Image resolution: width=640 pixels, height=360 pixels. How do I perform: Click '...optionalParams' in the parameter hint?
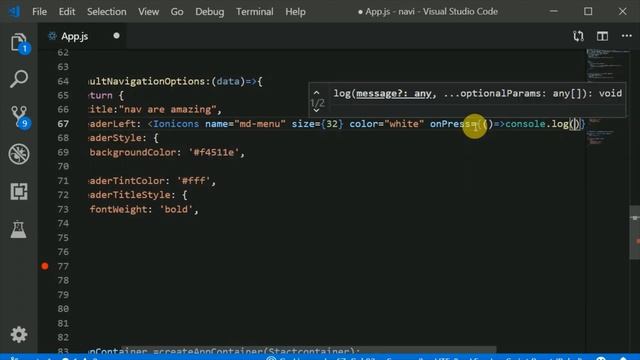pyautogui.click(x=492, y=93)
